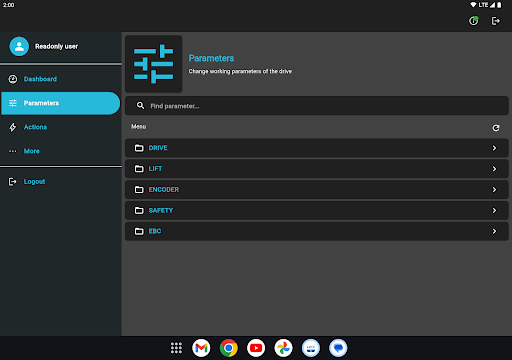Open the DRIVE parameter folder
The height and width of the screenshot is (360, 512).
click(317, 148)
